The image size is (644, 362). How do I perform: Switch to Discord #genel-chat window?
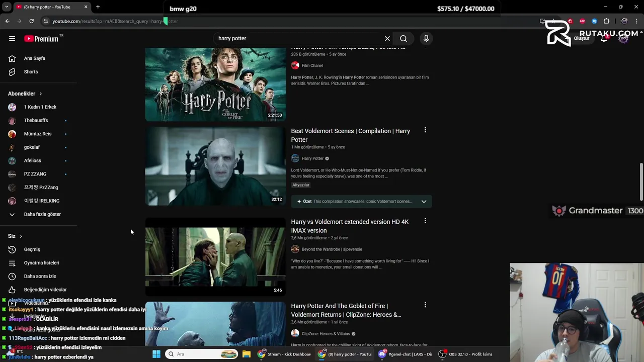406,354
